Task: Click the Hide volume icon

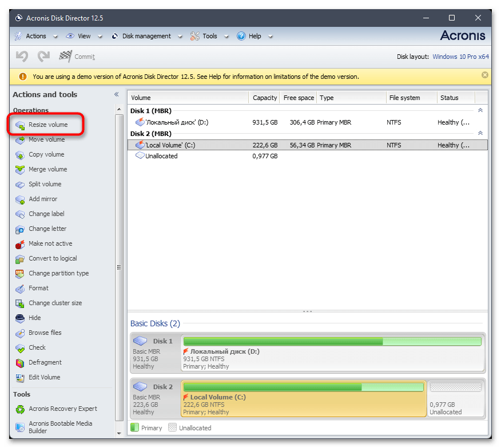Action: pyautogui.click(x=20, y=318)
